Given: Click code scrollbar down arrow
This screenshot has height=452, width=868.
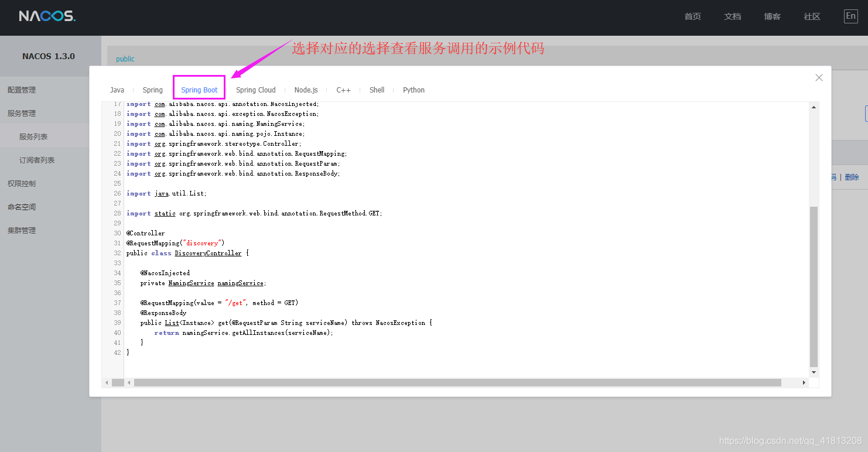Looking at the screenshot, I should point(814,372).
